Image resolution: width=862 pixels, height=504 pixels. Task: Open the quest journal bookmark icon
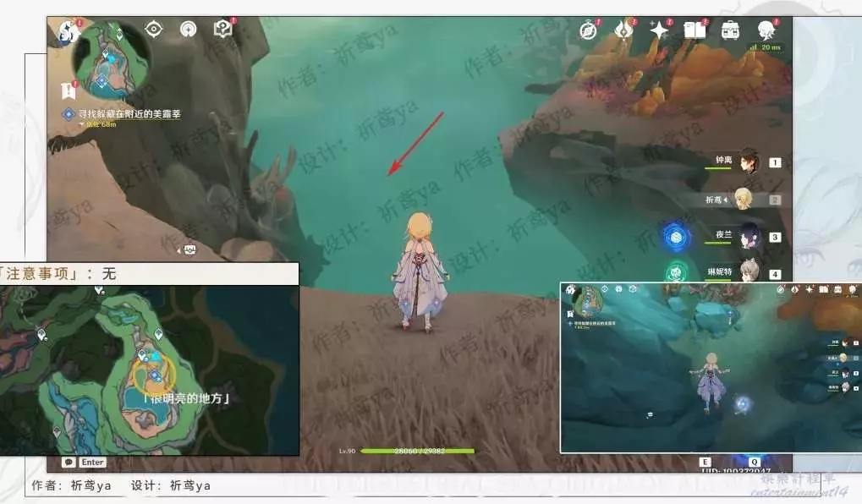click(67, 90)
